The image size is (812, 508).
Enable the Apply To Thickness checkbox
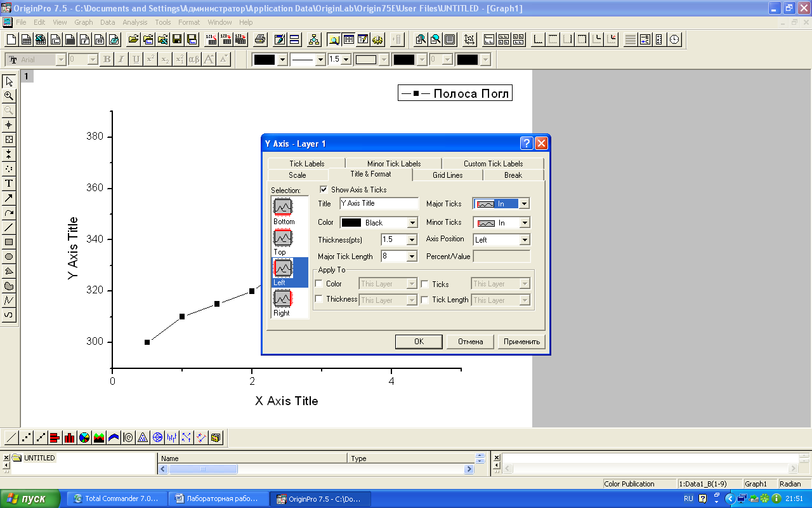coord(319,299)
